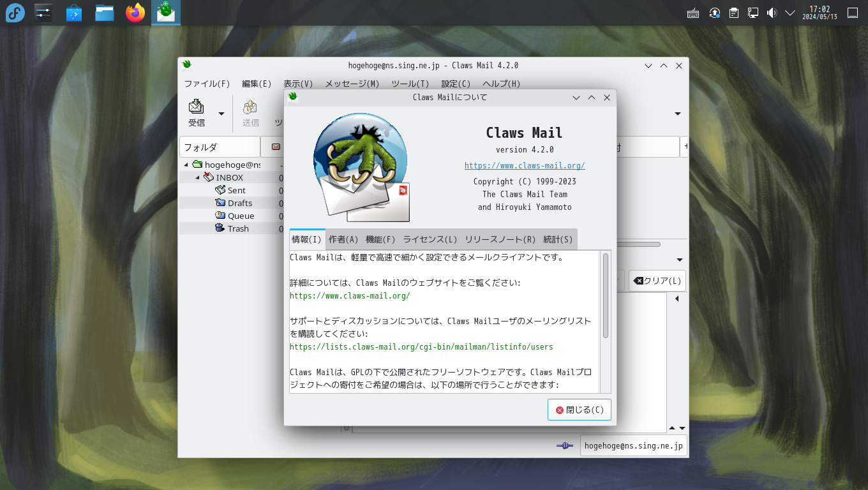Click the up arrow at message pane bottom

coord(671,428)
